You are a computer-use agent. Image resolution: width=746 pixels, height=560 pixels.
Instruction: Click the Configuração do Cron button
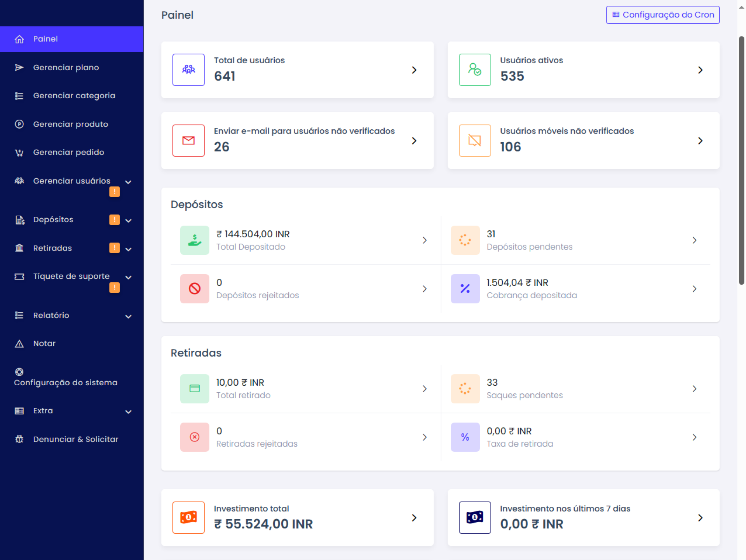(662, 15)
